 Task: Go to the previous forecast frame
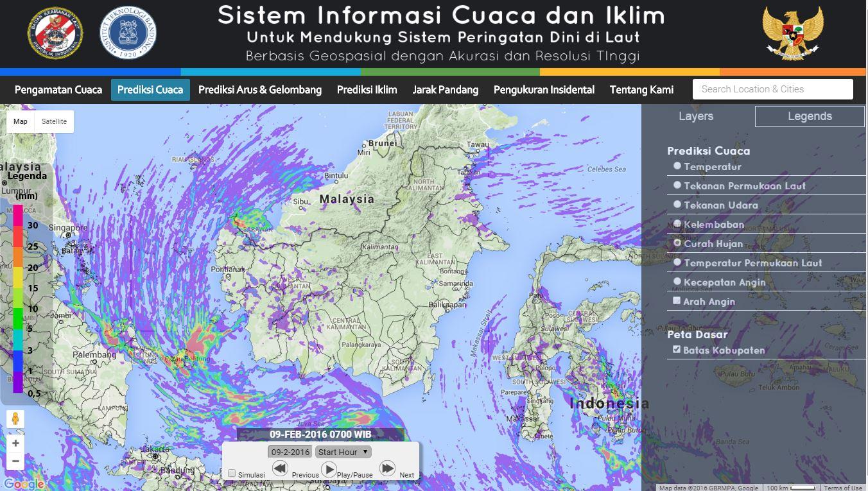pos(280,469)
